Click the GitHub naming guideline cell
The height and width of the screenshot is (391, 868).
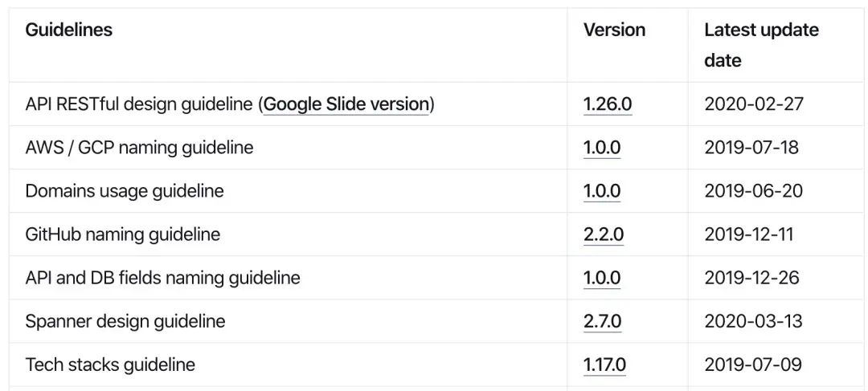122,234
